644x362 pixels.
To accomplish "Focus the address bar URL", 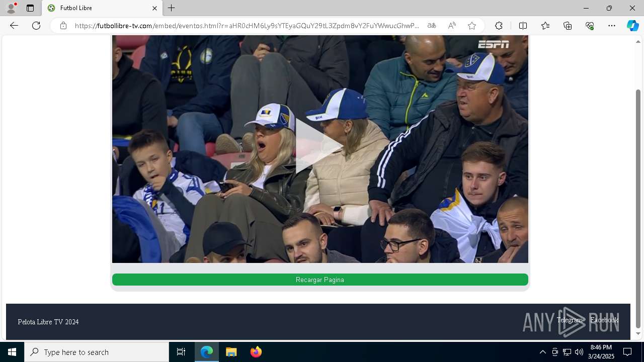I will tap(247, 26).
